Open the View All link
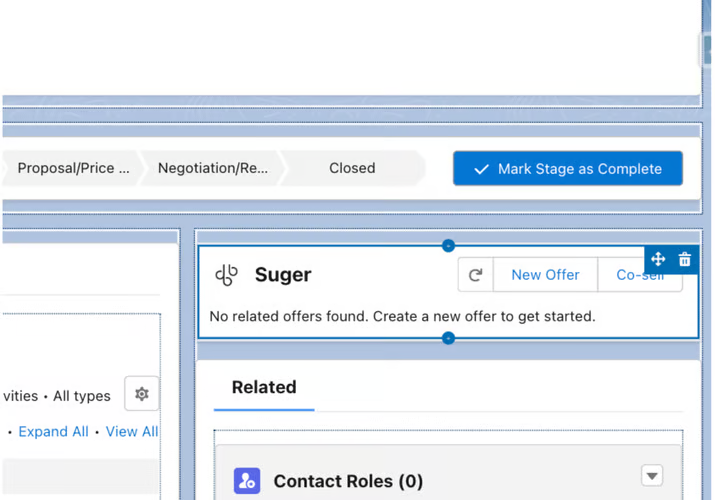 click(132, 432)
